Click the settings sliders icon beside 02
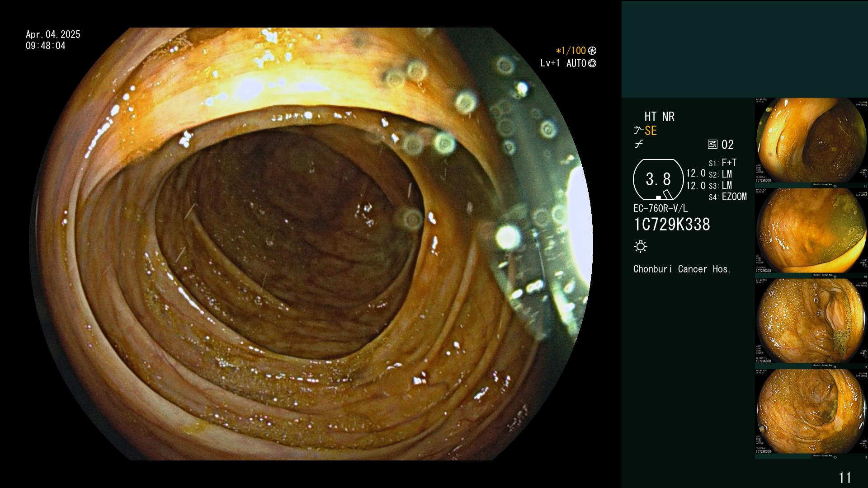 pyautogui.click(x=712, y=145)
